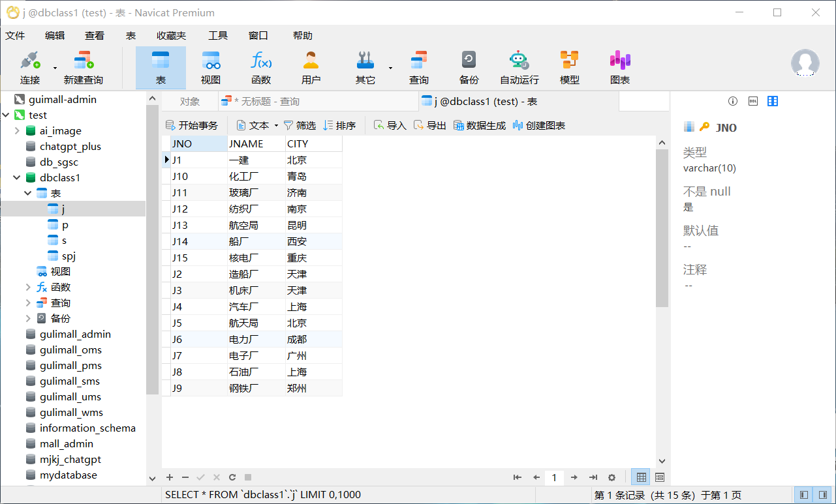Open Automation (自动运行)
Image resolution: width=836 pixels, height=504 pixels.
tap(518, 65)
